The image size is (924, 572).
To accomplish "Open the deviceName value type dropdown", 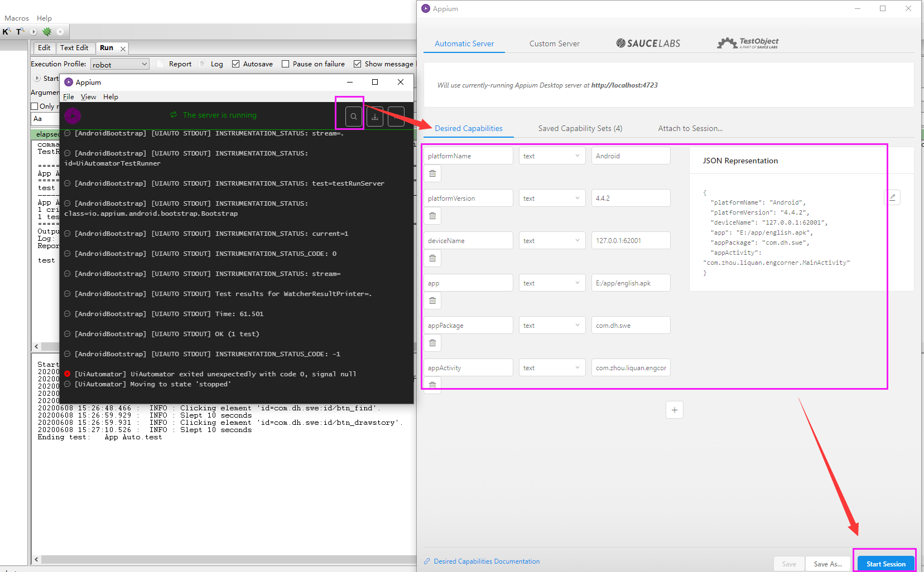I will [x=551, y=240].
